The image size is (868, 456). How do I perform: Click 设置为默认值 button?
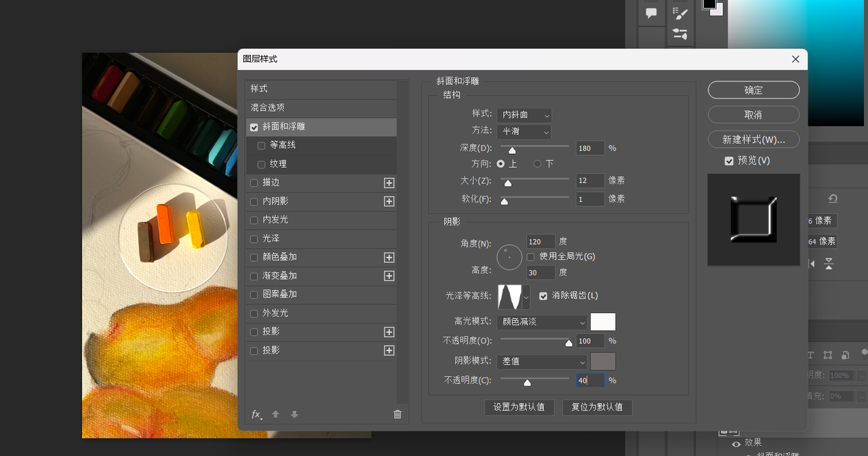519,407
